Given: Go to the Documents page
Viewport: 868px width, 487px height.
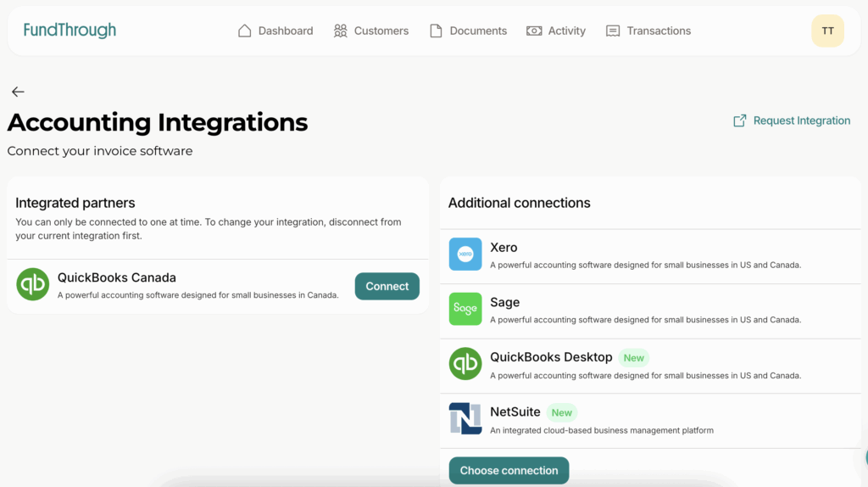Looking at the screenshot, I should point(468,31).
